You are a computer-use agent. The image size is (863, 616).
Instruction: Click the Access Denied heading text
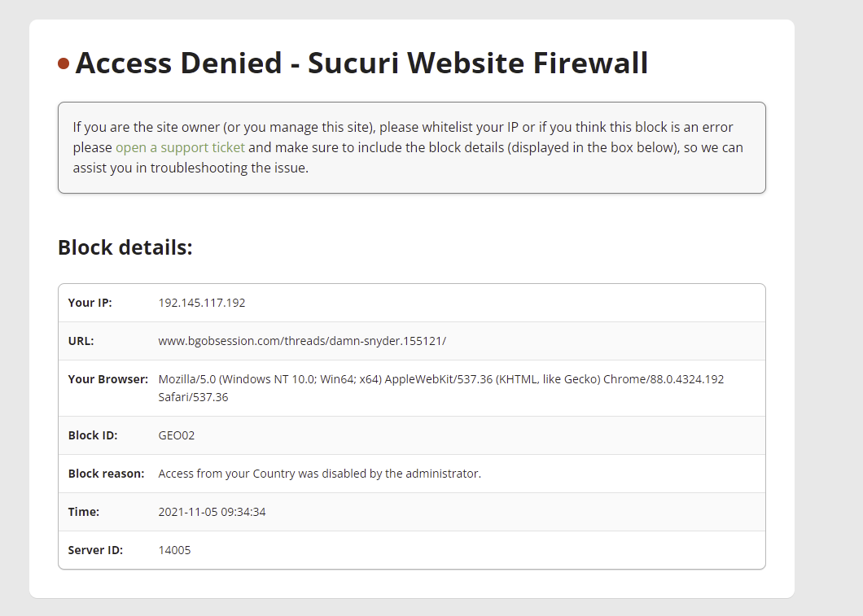tap(361, 62)
